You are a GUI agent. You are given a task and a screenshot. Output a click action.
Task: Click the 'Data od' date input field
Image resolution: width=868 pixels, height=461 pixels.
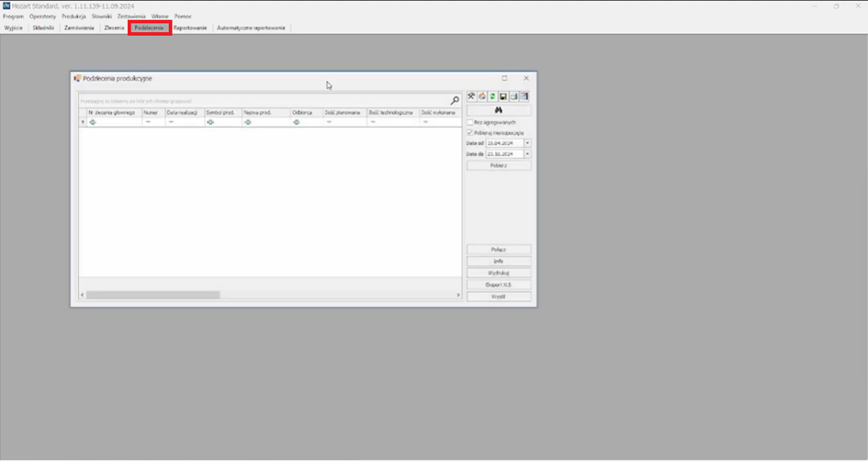[503, 143]
